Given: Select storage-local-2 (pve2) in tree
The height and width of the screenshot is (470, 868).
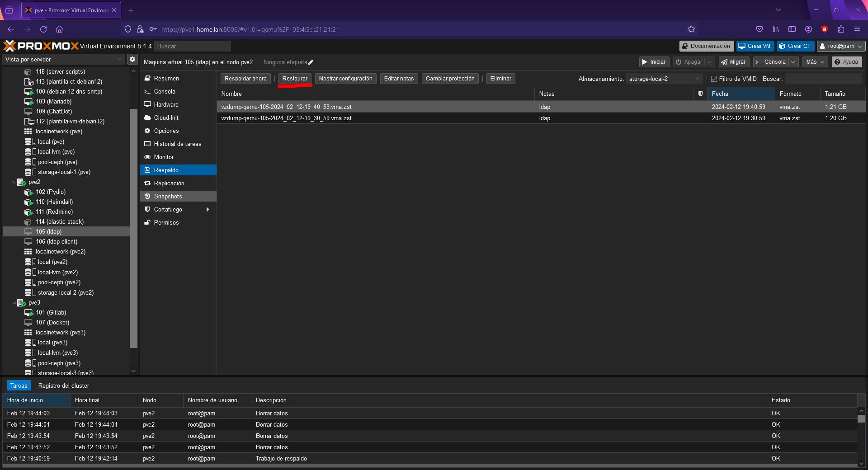Looking at the screenshot, I should (66, 293).
